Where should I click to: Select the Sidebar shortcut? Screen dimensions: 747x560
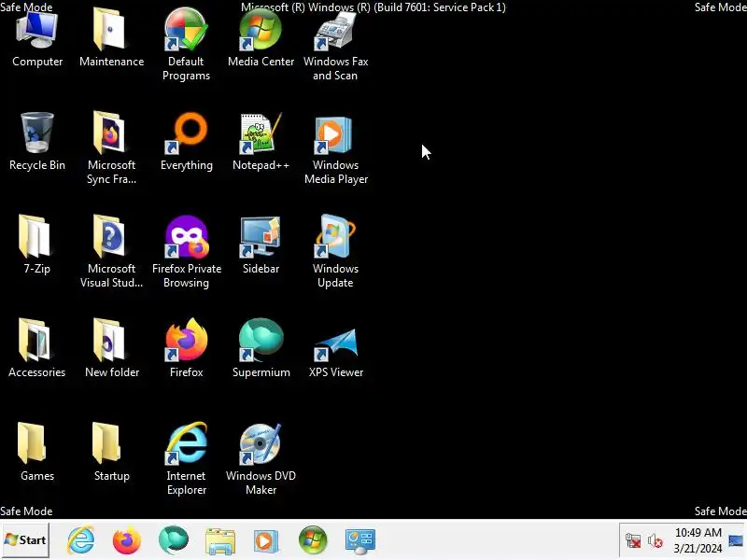[261, 245]
